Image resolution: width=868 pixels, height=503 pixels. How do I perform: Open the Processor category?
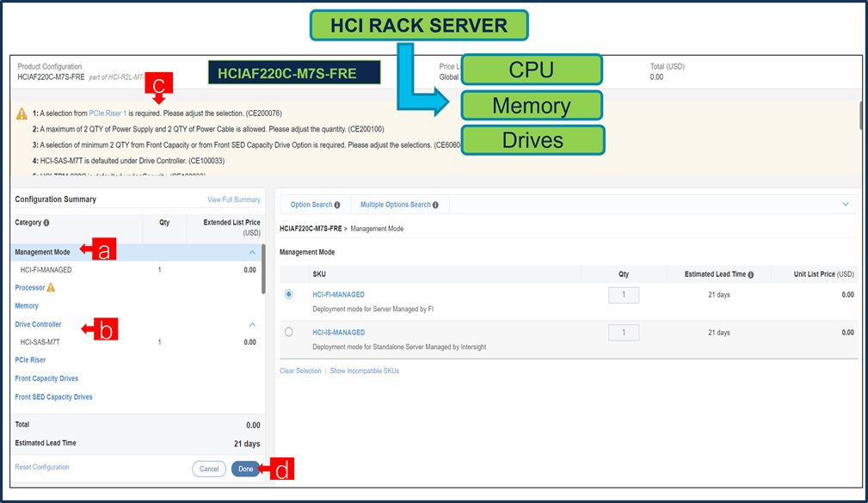tap(30, 288)
